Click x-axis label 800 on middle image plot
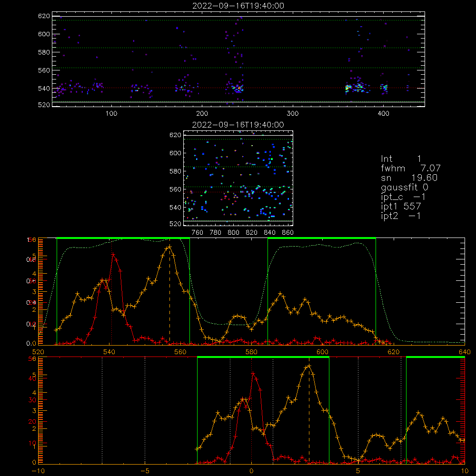Screen dimensions: 476x476 (x=233, y=233)
